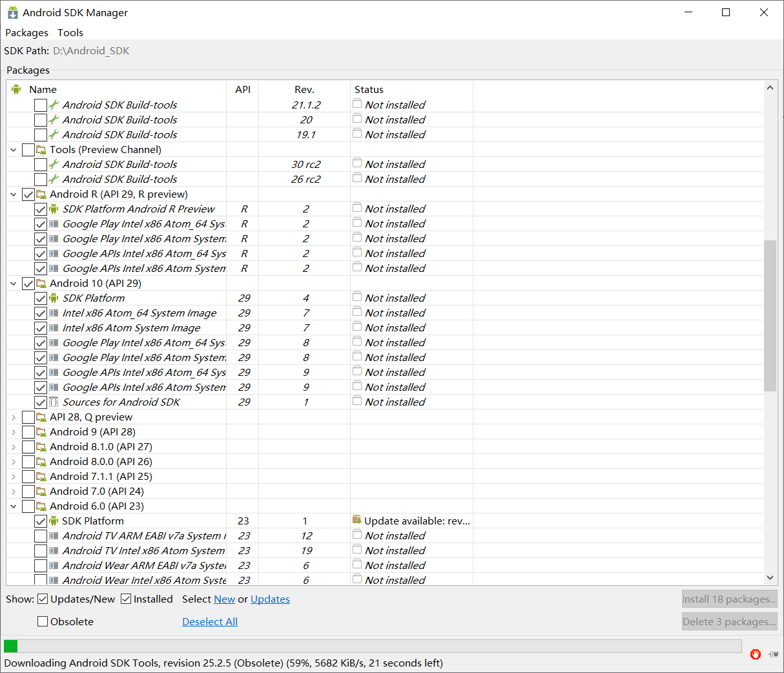The image size is (784, 673).
Task: Click folder icon of Tools (Preview Channel)
Action: pyautogui.click(x=41, y=149)
